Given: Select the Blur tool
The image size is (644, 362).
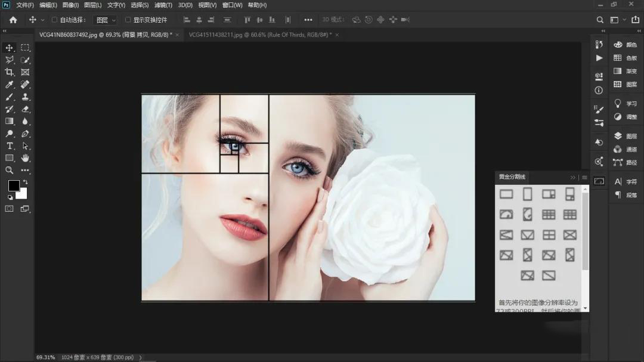Looking at the screenshot, I should pyautogui.click(x=25, y=121).
